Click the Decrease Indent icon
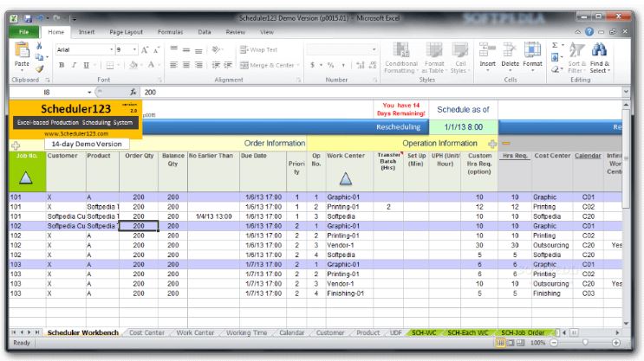Image resolution: width=644 pixels, height=361 pixels. tap(216, 65)
